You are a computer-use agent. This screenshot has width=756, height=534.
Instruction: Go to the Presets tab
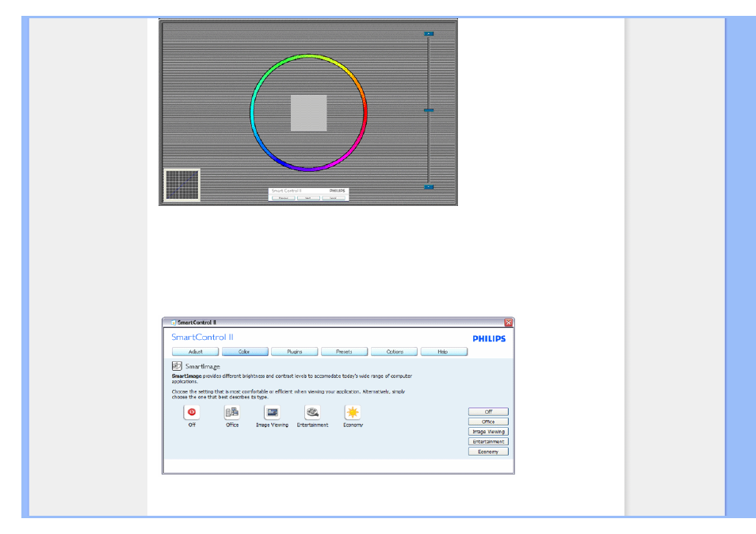tap(344, 352)
